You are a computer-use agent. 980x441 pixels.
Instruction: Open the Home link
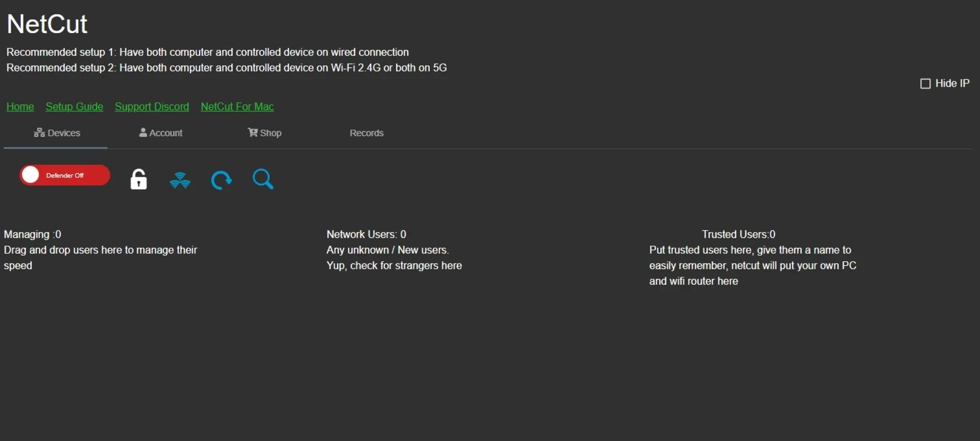coord(20,106)
